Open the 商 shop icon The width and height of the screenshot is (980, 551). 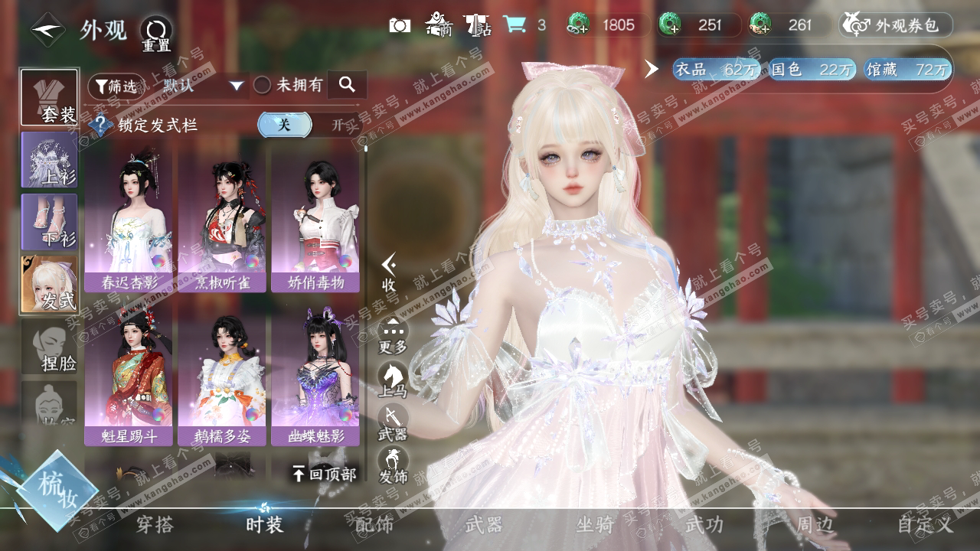click(x=438, y=25)
